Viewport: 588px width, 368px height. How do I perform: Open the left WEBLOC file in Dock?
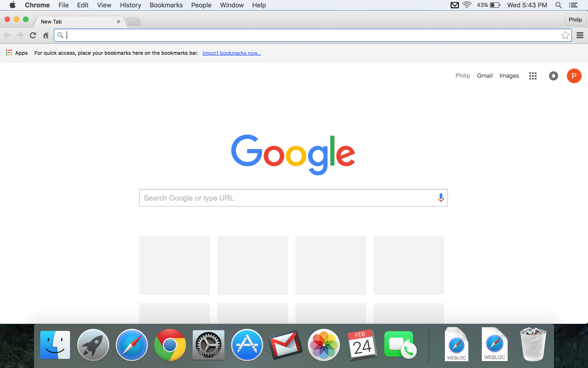456,344
